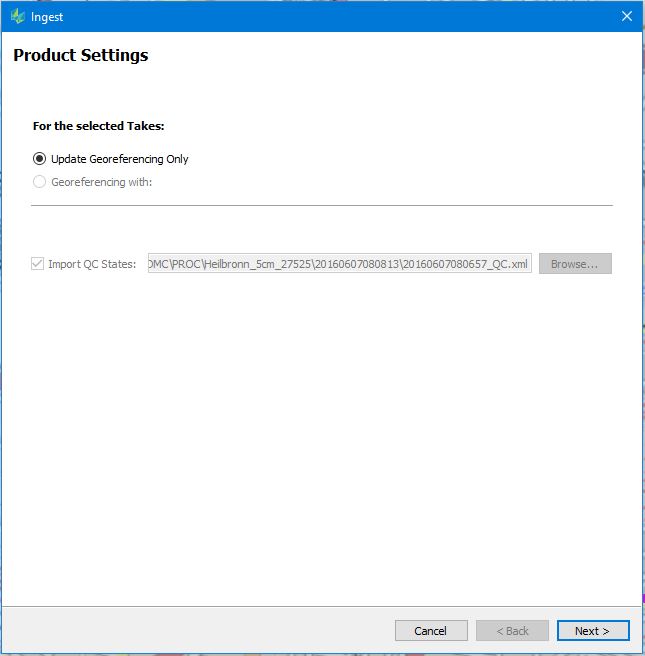Click the QC xml file path field
The height and width of the screenshot is (656, 645).
340,264
